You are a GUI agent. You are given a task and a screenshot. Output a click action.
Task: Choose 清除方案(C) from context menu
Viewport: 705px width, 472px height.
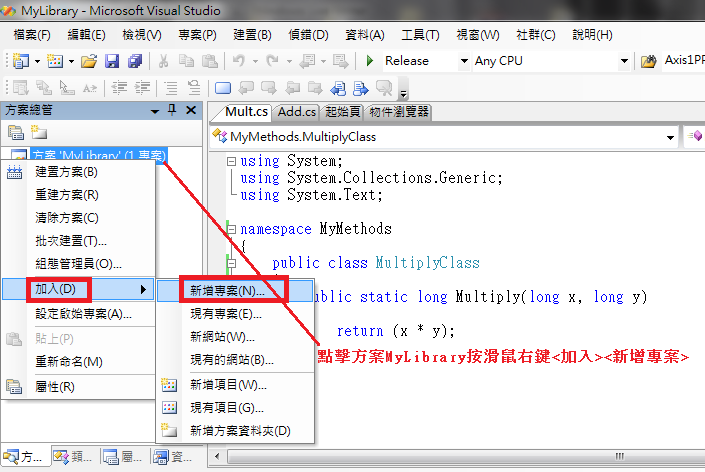[x=79, y=218]
